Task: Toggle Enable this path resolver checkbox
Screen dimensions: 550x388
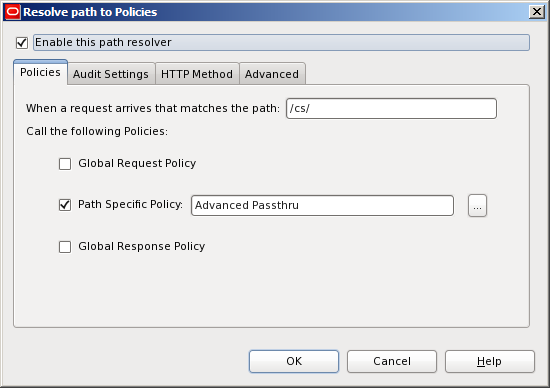Action: 22,43
